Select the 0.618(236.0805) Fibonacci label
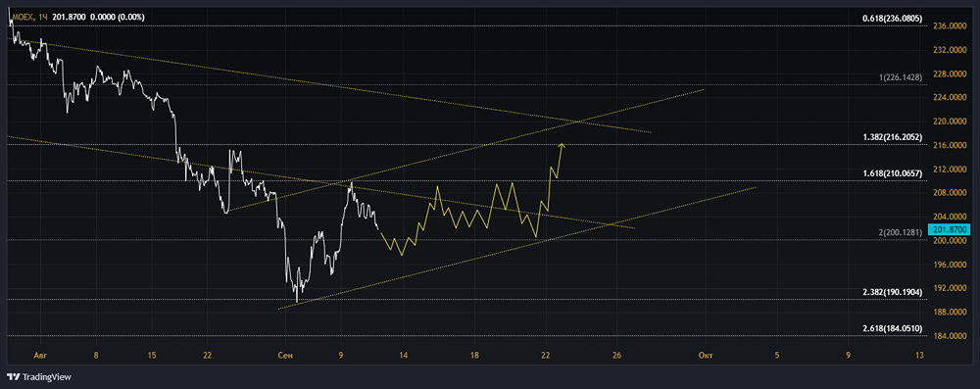This screenshot has width=980, height=389. click(892, 19)
